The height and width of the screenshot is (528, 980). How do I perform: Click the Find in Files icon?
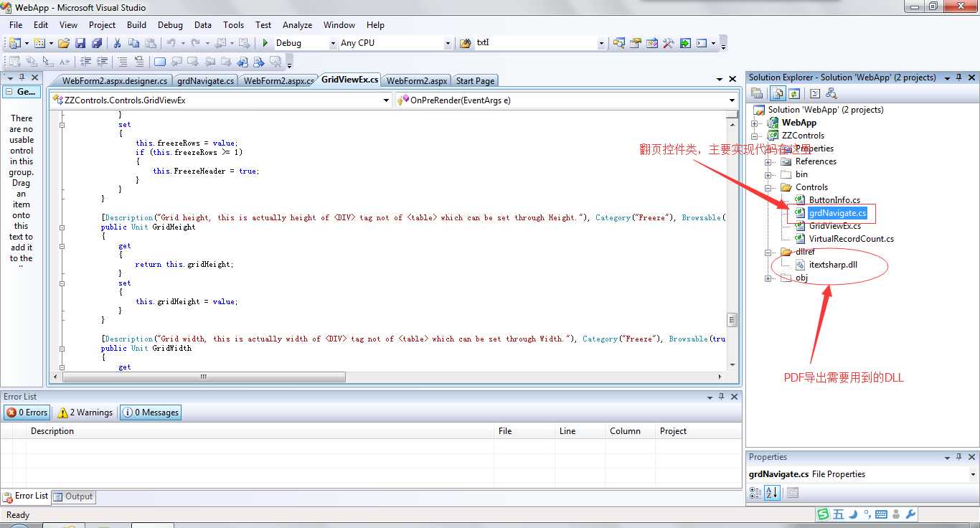click(x=465, y=43)
